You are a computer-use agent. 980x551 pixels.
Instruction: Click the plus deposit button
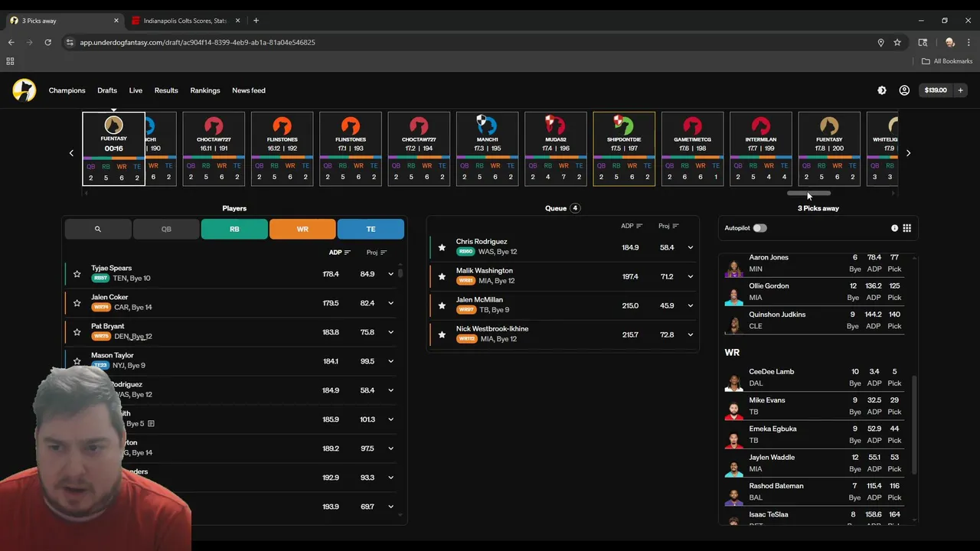[960, 90]
